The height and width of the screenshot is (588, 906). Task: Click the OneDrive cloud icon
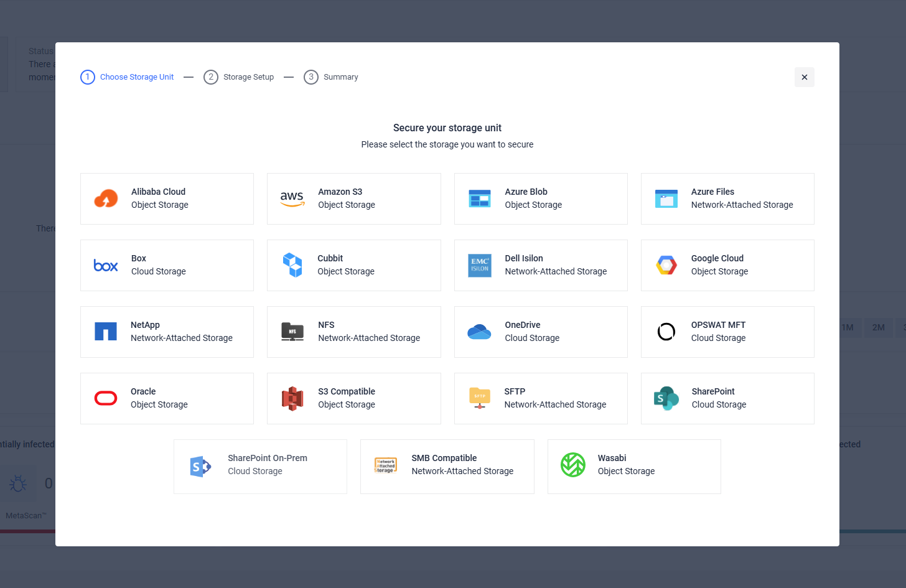(479, 332)
